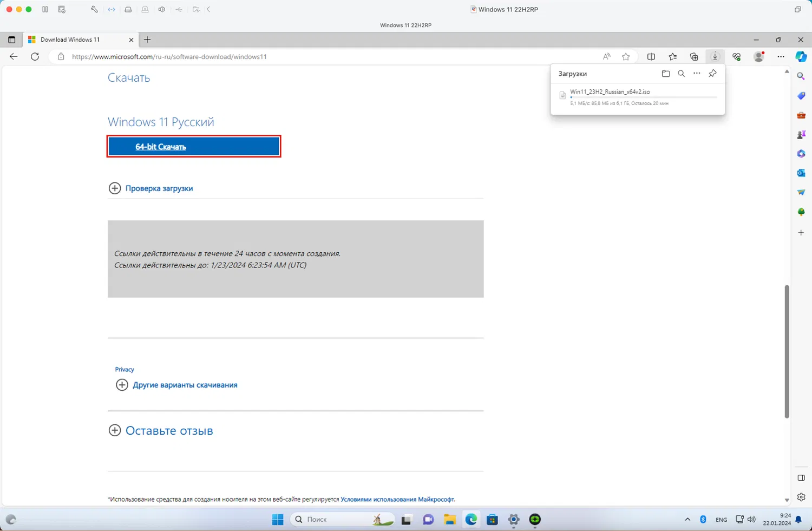Open Edge tab actions menu
812x531 pixels.
pos(11,40)
